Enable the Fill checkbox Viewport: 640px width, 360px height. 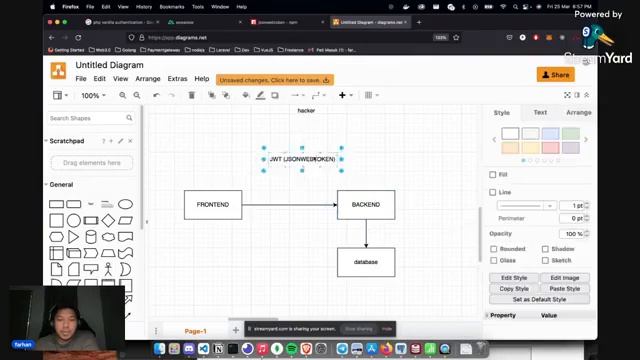click(x=493, y=175)
